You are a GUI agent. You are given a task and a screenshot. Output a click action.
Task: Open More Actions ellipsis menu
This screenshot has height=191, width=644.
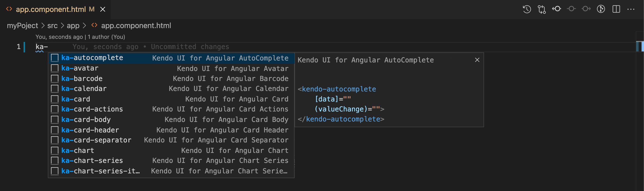click(x=631, y=10)
